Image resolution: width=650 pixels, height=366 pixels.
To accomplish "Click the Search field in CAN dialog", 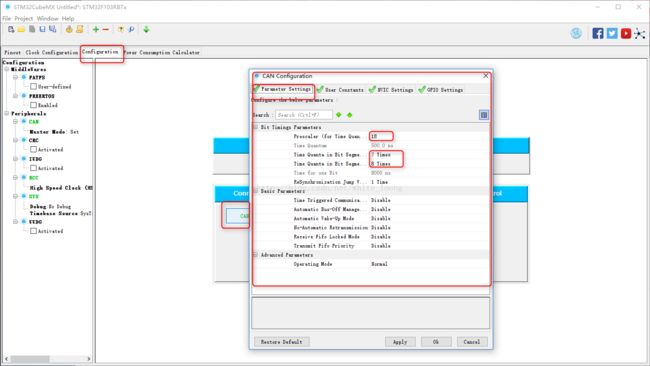I will click(304, 115).
